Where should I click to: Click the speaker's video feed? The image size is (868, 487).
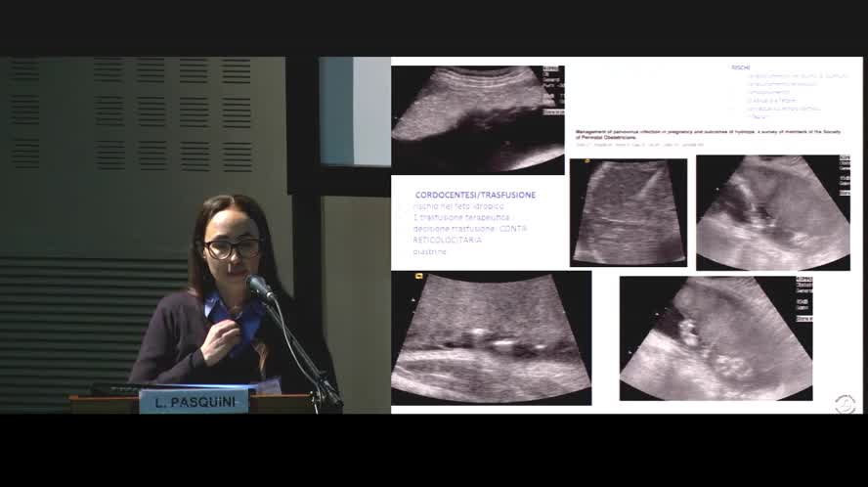coord(195,235)
